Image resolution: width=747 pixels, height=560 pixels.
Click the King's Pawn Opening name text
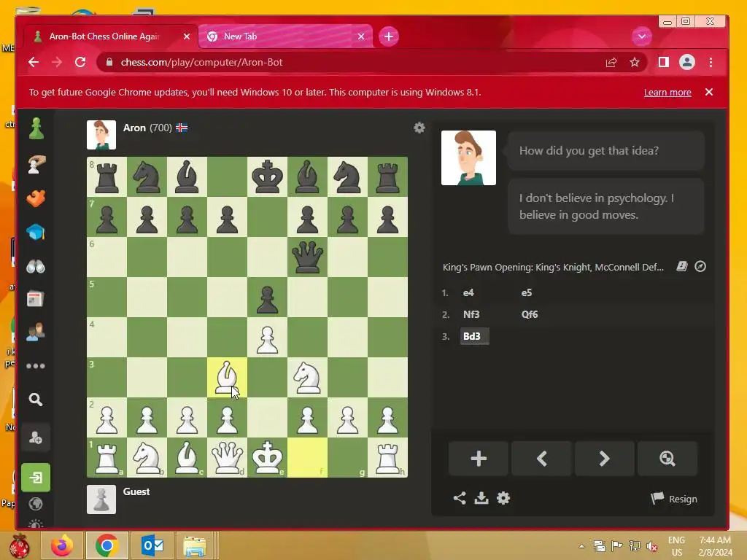(x=553, y=267)
